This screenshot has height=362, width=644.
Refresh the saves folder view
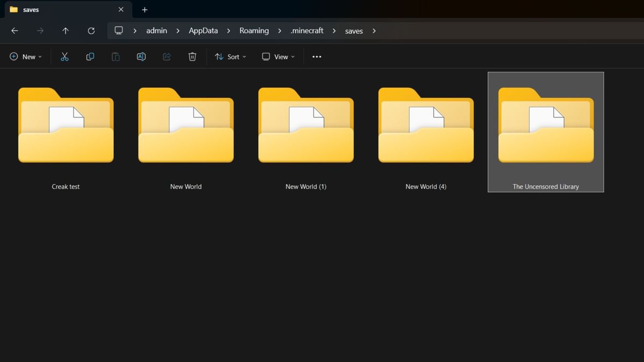tap(91, 31)
